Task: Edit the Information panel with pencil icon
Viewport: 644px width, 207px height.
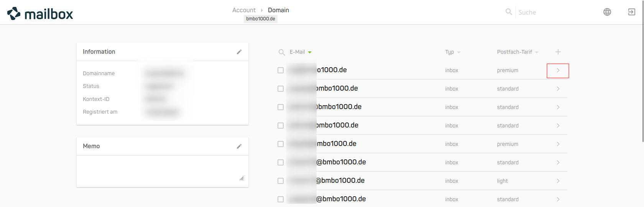Action: click(x=239, y=52)
